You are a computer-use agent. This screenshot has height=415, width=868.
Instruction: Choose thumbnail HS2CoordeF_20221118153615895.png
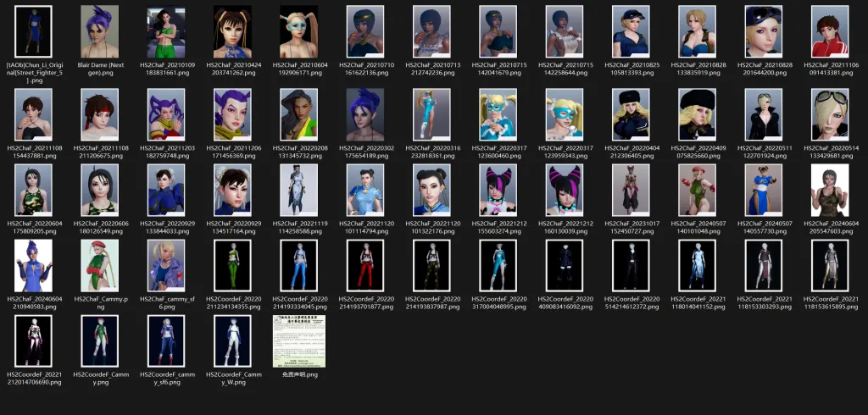(831, 266)
